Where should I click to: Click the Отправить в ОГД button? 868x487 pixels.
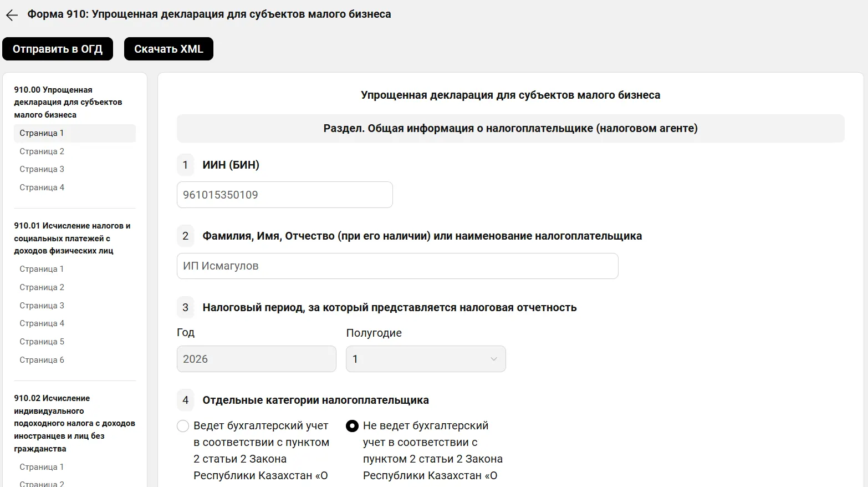pyautogui.click(x=58, y=49)
